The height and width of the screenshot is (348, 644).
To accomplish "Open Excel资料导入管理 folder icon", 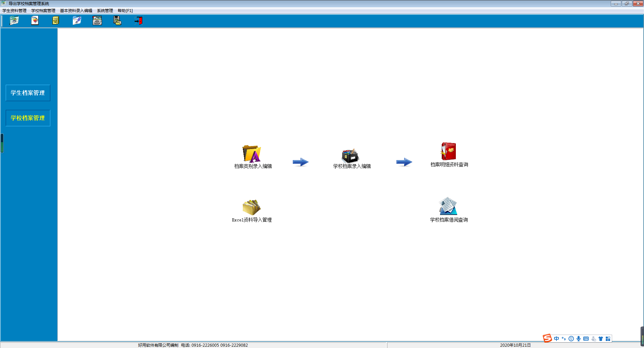I will pyautogui.click(x=252, y=207).
